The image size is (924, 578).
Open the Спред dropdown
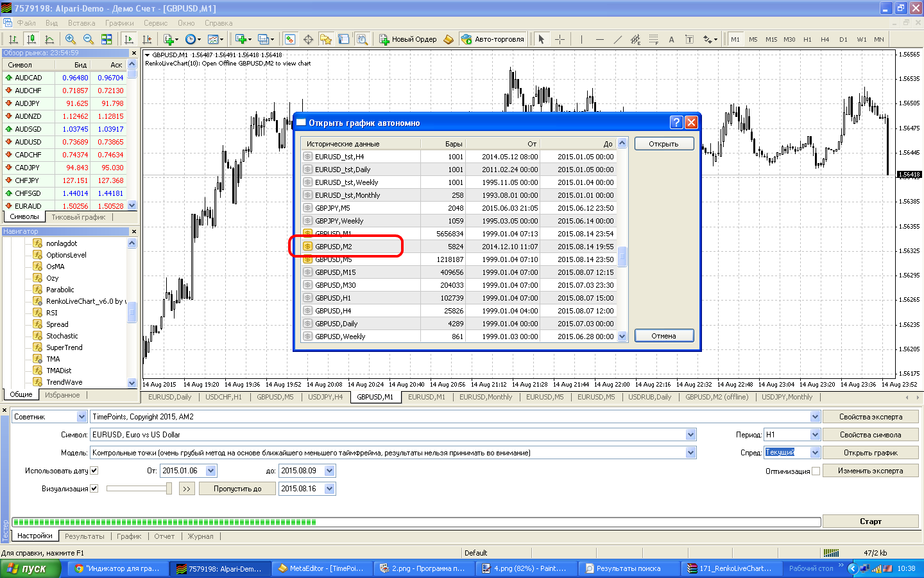814,453
